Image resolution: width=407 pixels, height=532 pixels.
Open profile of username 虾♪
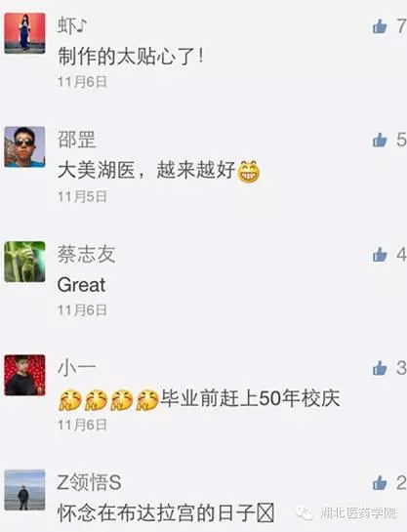(72, 25)
